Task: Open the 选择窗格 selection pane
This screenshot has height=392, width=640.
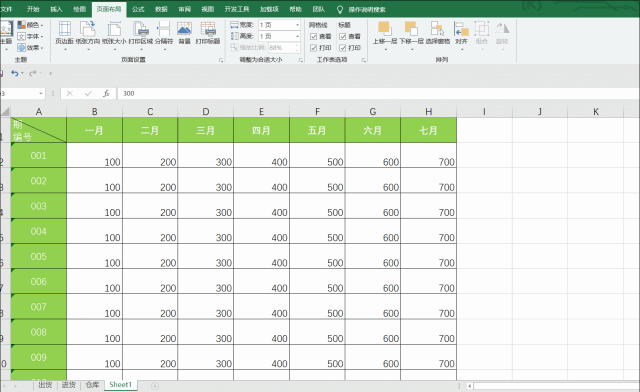Action: click(438, 33)
